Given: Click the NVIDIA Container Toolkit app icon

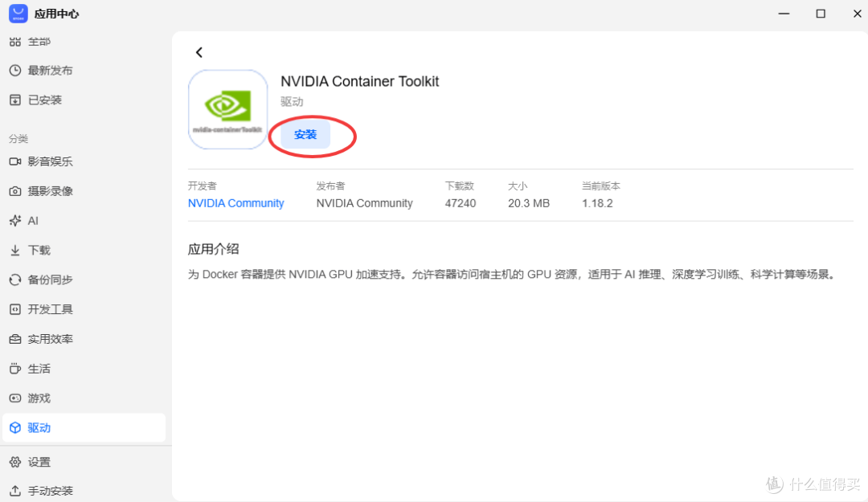Looking at the screenshot, I should [x=228, y=109].
